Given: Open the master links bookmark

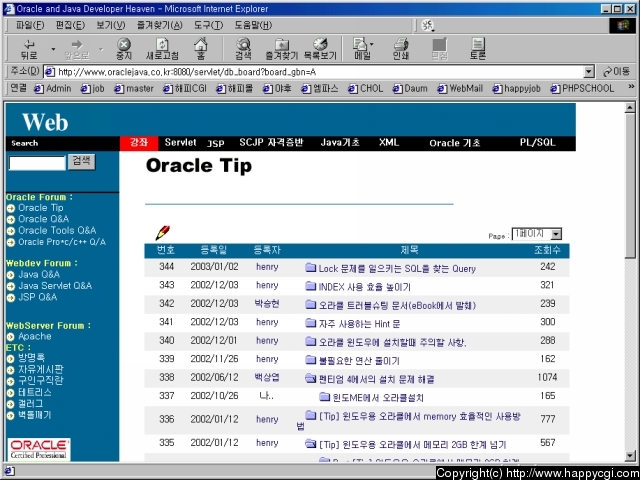Looking at the screenshot, I should (134, 89).
